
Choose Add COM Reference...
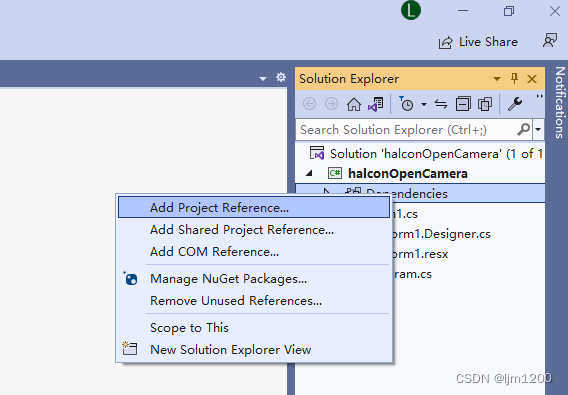pyautogui.click(x=254, y=251)
